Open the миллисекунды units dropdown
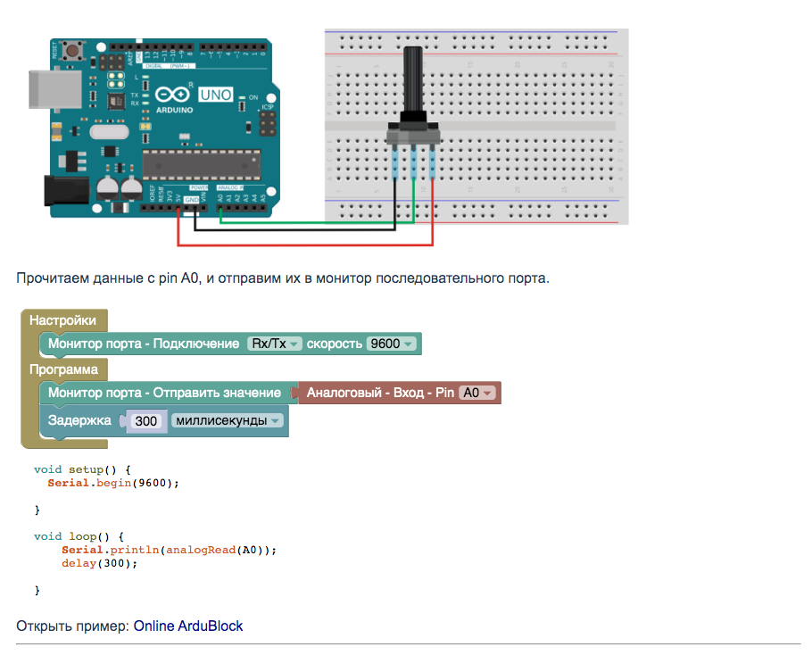This screenshot has height=655, width=812. pos(225,421)
